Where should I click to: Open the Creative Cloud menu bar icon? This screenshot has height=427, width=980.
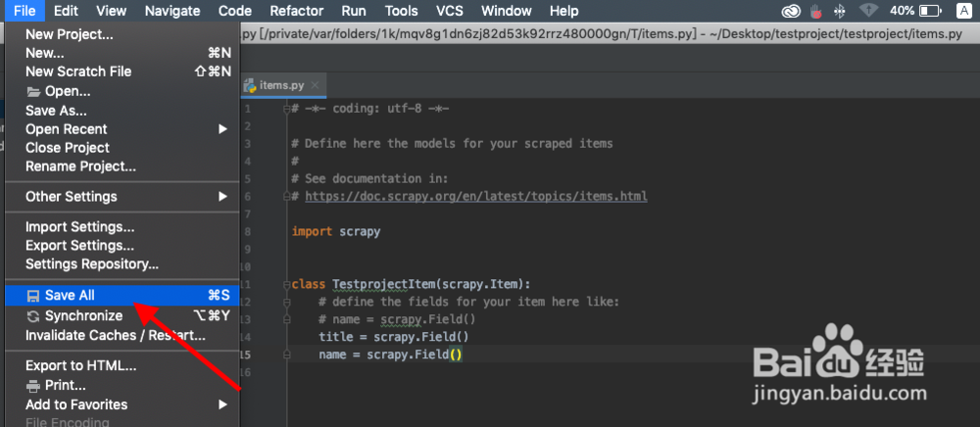coord(791,11)
